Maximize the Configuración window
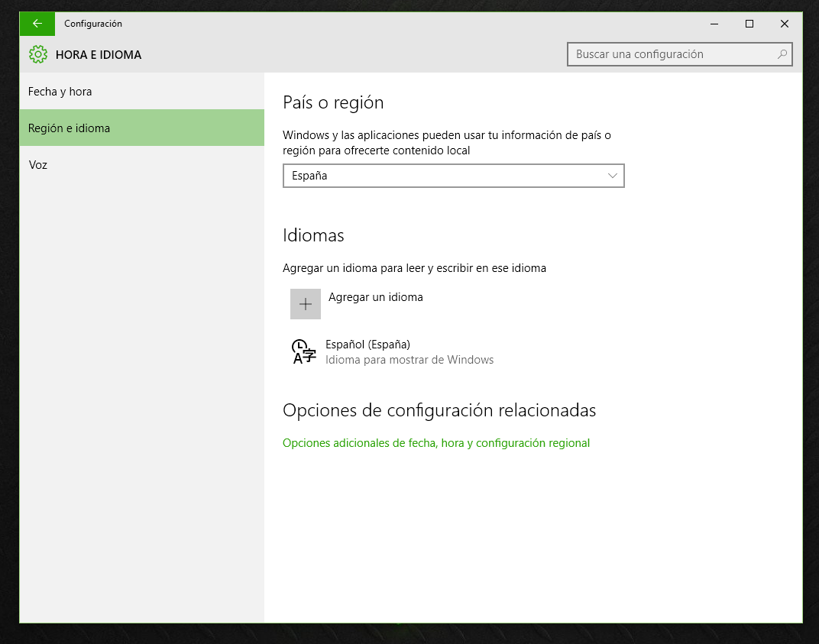 [749, 24]
